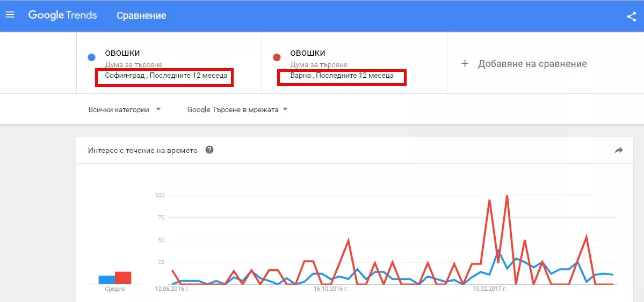Open the hamburger main menu

click(10, 15)
